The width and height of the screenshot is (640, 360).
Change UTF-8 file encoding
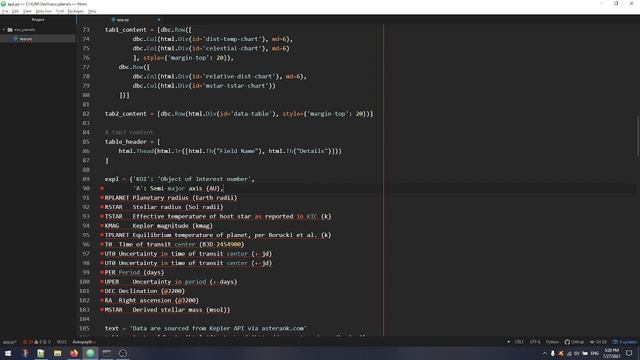tap(535, 342)
